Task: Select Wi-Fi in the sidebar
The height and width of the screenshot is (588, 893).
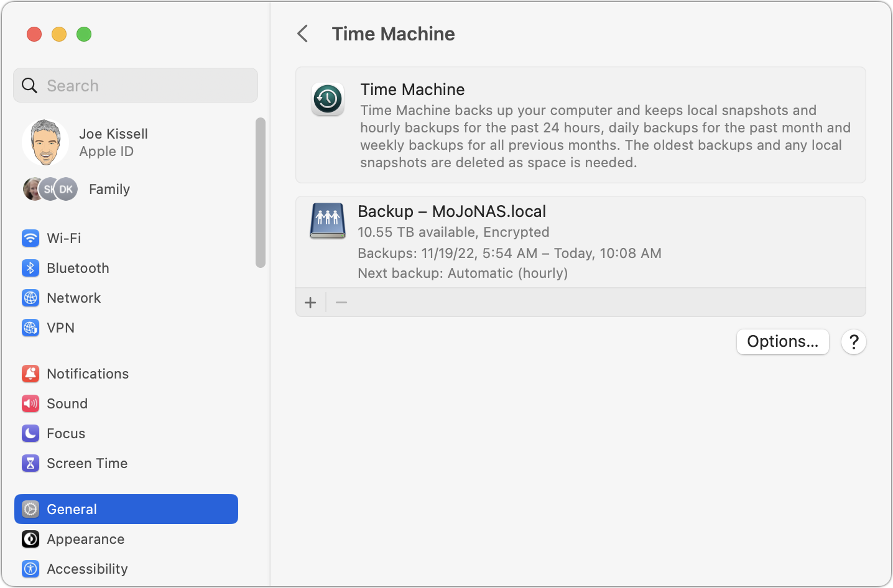Action: (x=126, y=238)
